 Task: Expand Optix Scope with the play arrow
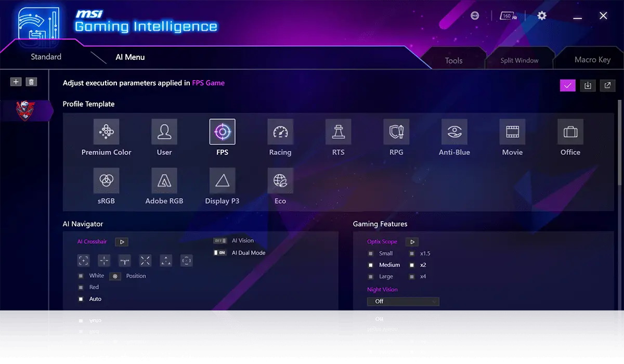[x=411, y=242]
